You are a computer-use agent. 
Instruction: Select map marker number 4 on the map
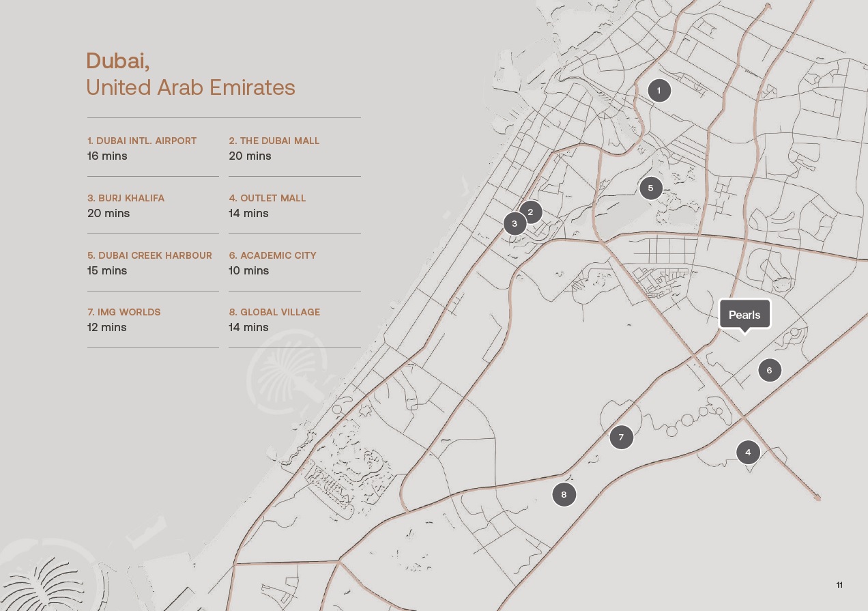[748, 452]
